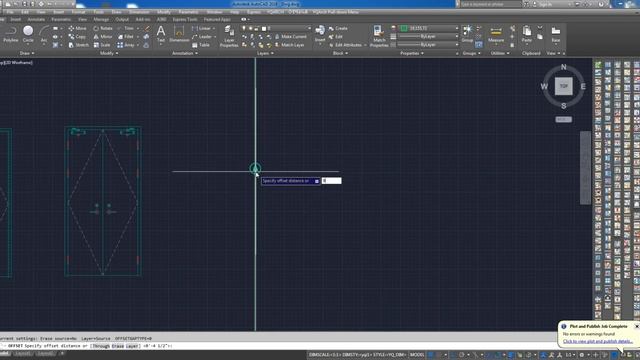
Task: Click the Array tool
Action: 126,45
